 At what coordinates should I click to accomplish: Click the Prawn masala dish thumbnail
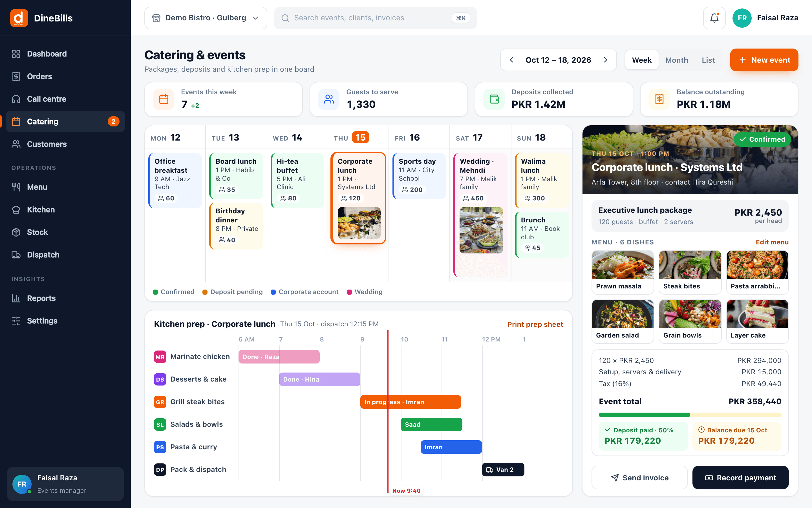pyautogui.click(x=623, y=265)
